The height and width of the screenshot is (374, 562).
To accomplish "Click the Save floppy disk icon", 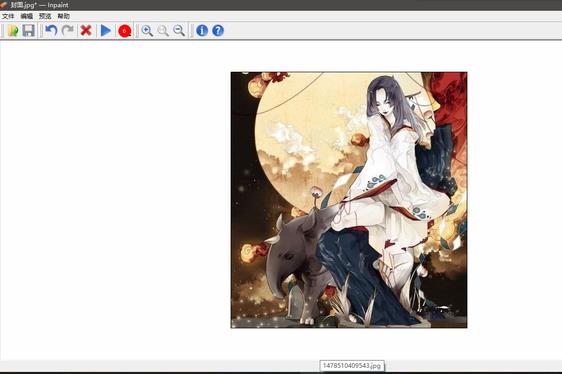I will click(29, 30).
